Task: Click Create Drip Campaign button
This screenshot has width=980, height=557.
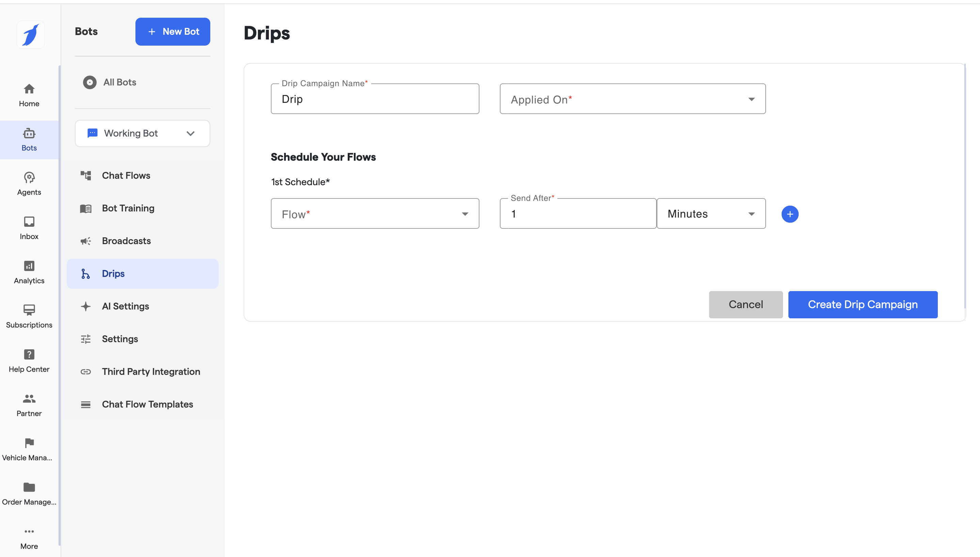Action: tap(862, 304)
